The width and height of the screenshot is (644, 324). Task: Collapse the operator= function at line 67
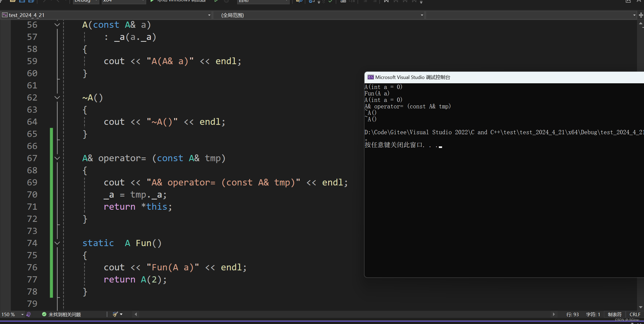coord(57,158)
